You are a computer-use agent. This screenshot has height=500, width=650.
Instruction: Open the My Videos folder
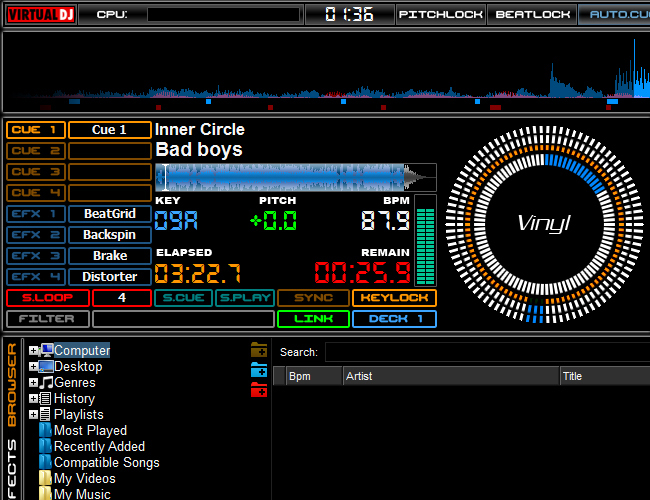[85, 478]
